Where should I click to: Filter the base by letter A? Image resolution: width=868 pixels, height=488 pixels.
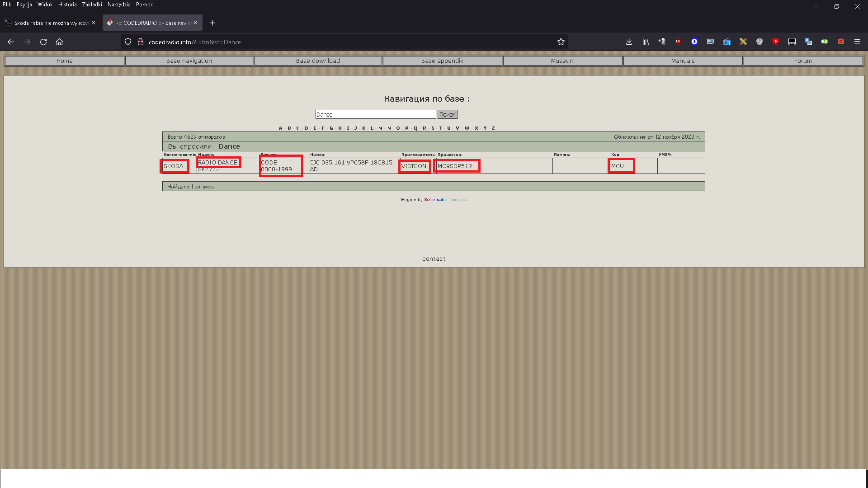280,128
